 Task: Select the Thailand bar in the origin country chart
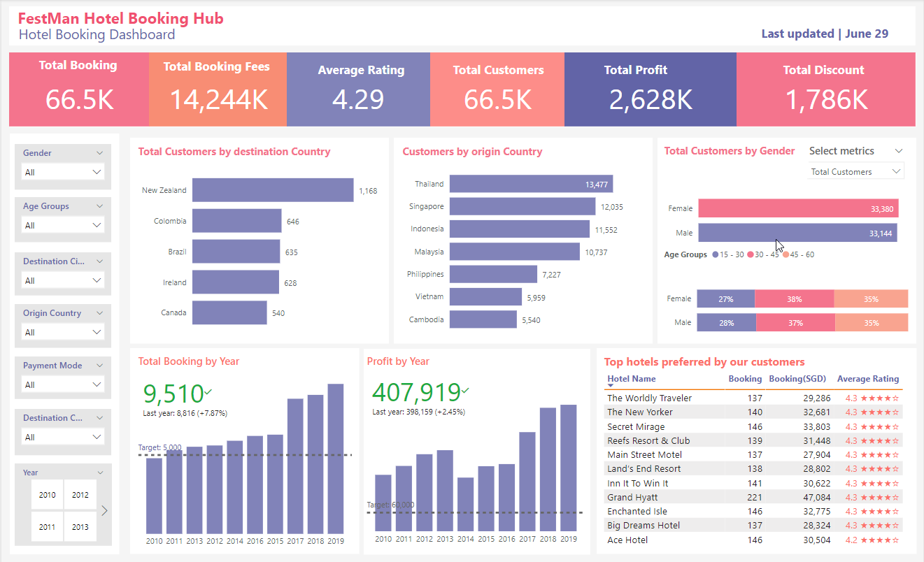[531, 184]
